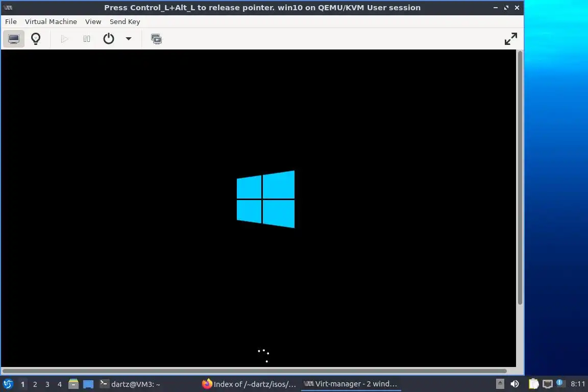Shut down the VM with the power icon
Image resolution: width=588 pixels, height=392 pixels.
point(108,39)
